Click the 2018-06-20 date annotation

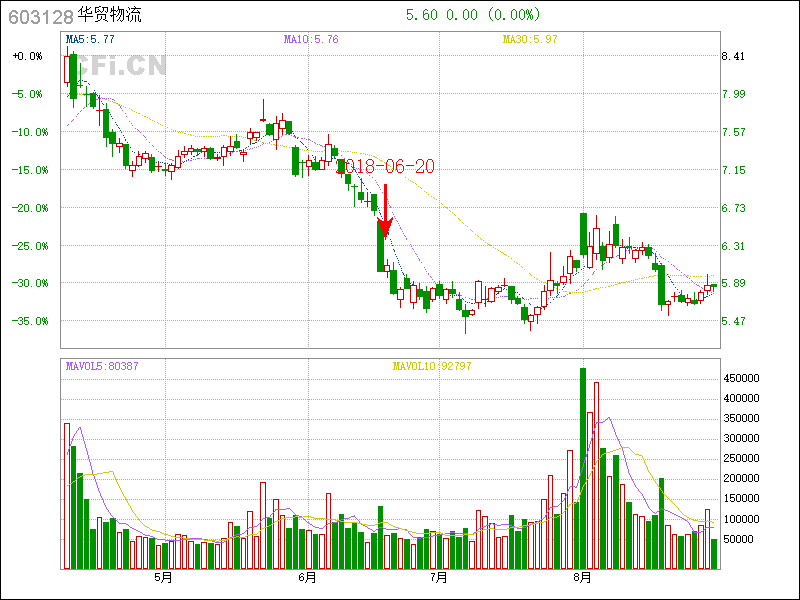click(x=389, y=167)
